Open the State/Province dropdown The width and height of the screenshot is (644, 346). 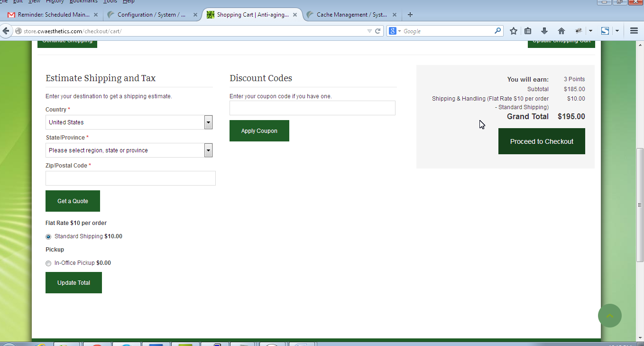click(129, 150)
